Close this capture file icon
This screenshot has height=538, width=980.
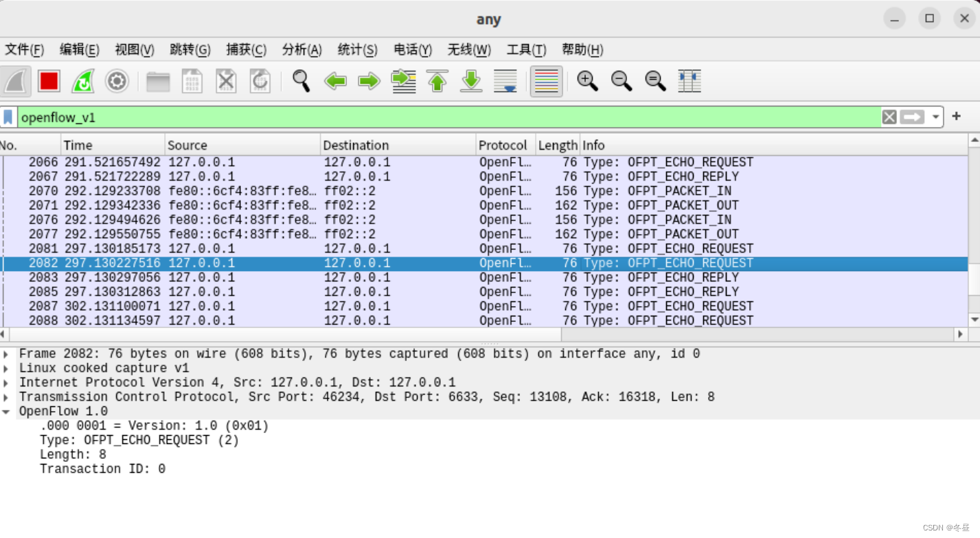point(226,82)
